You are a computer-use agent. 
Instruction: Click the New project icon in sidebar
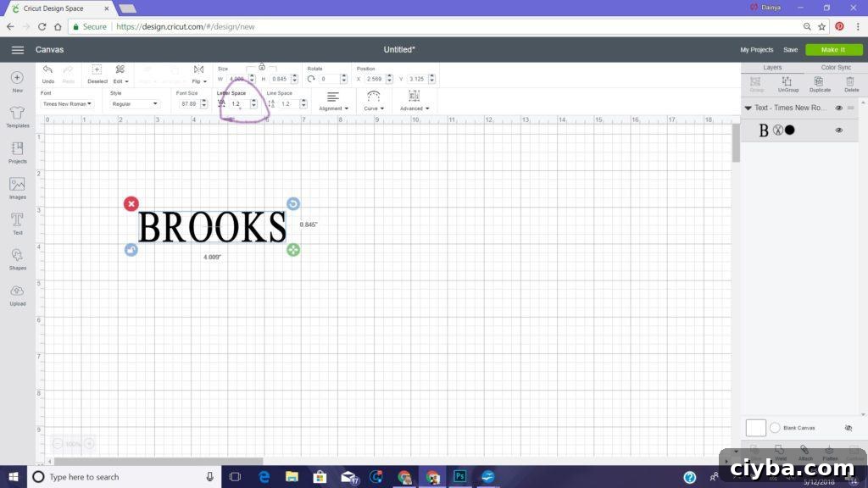point(17,81)
